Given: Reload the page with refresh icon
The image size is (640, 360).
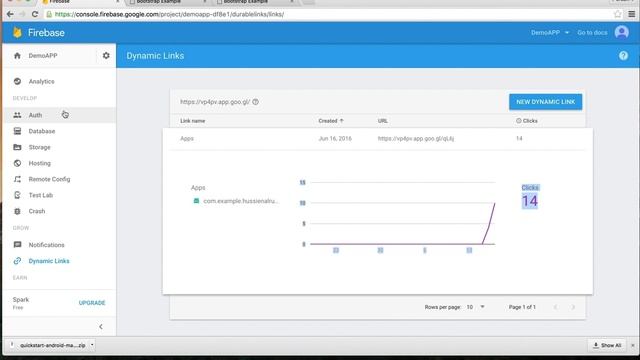Looking at the screenshot, I should [35, 14].
